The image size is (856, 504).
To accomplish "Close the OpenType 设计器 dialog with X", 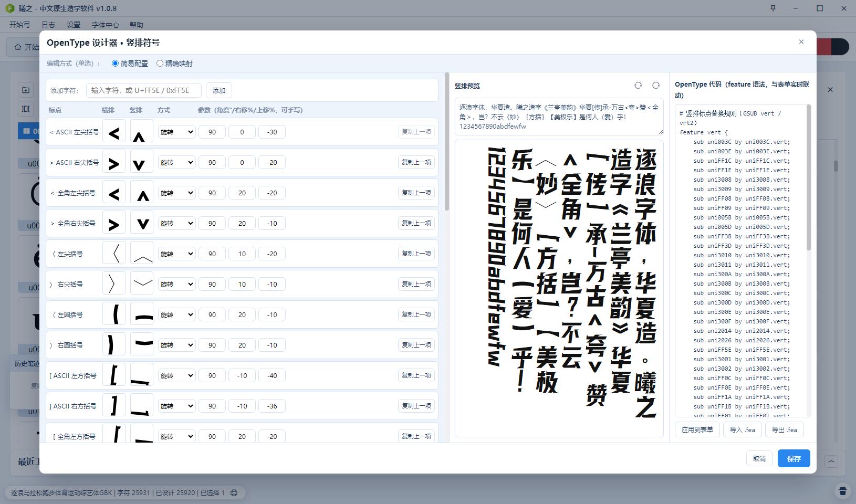I will (801, 42).
